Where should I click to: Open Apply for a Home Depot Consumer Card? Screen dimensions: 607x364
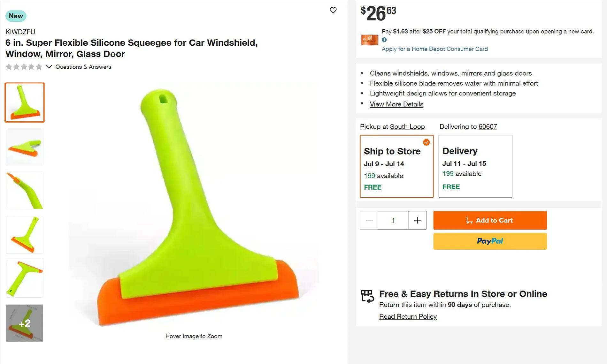coord(434,49)
